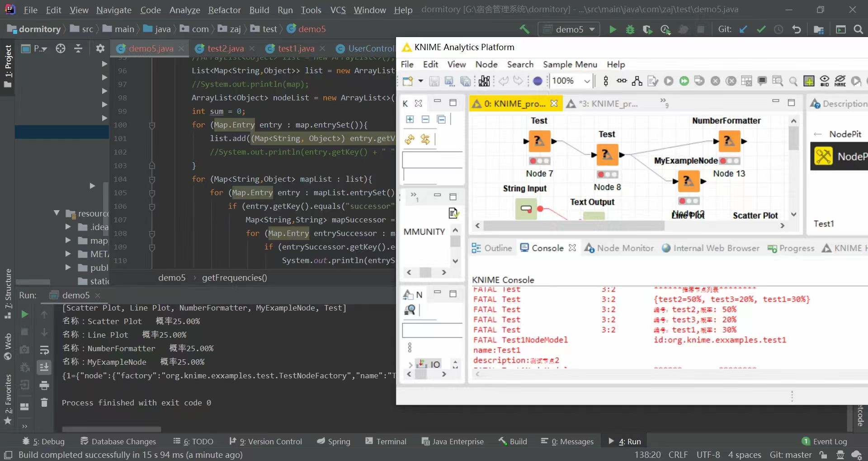The height and width of the screenshot is (461, 868).
Task: Open Event Log in status bar
Action: point(825,442)
